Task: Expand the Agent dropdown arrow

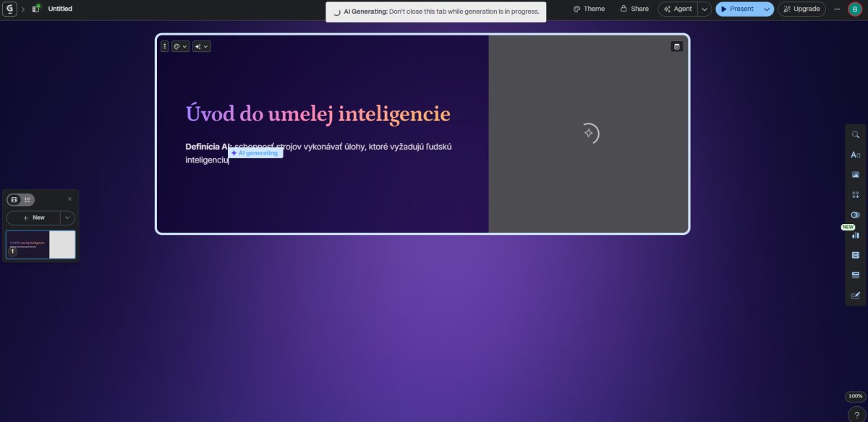Action: [705, 9]
